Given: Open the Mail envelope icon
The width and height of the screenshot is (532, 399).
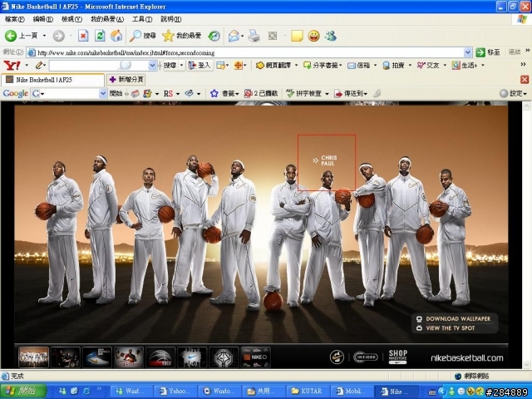Looking at the screenshot, I should pyautogui.click(x=234, y=36).
